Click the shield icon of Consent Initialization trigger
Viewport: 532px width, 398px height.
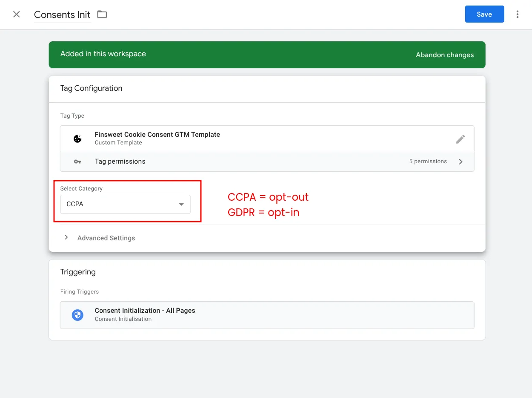tap(77, 315)
